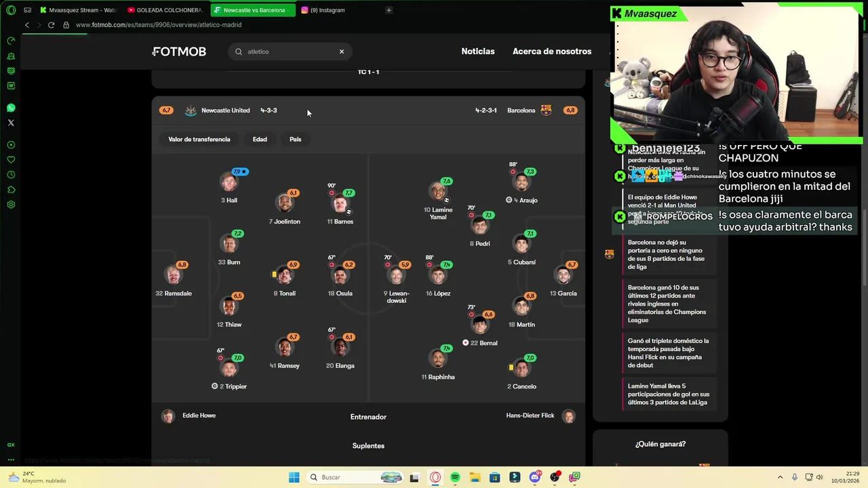Open WhatsApp in the sidebar

click(x=11, y=108)
